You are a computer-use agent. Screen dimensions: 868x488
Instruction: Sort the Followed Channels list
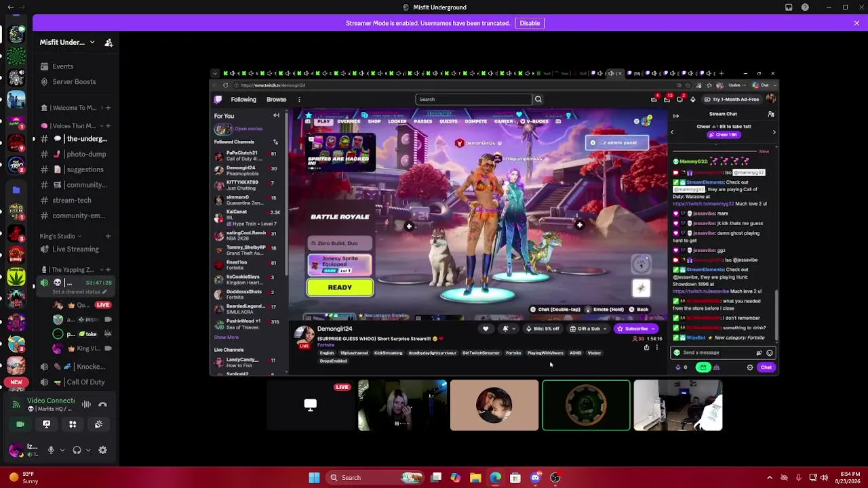click(275, 142)
